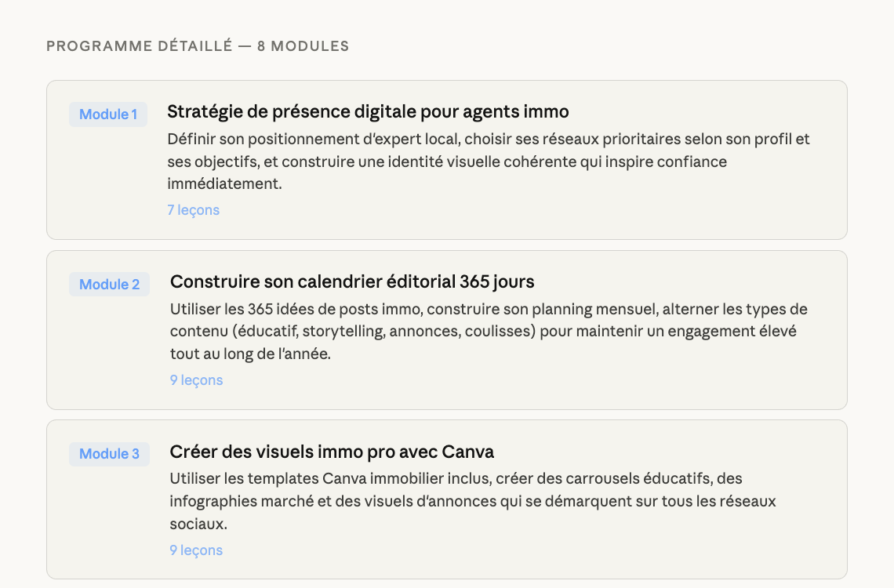Click '9 leçons' under Module 2
The image size is (894, 588).
(196, 380)
